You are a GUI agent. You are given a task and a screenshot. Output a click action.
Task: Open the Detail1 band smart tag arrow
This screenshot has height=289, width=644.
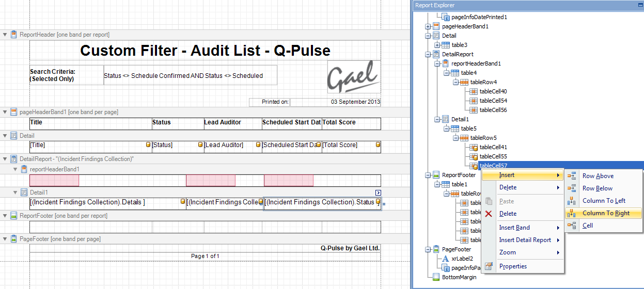point(378,192)
